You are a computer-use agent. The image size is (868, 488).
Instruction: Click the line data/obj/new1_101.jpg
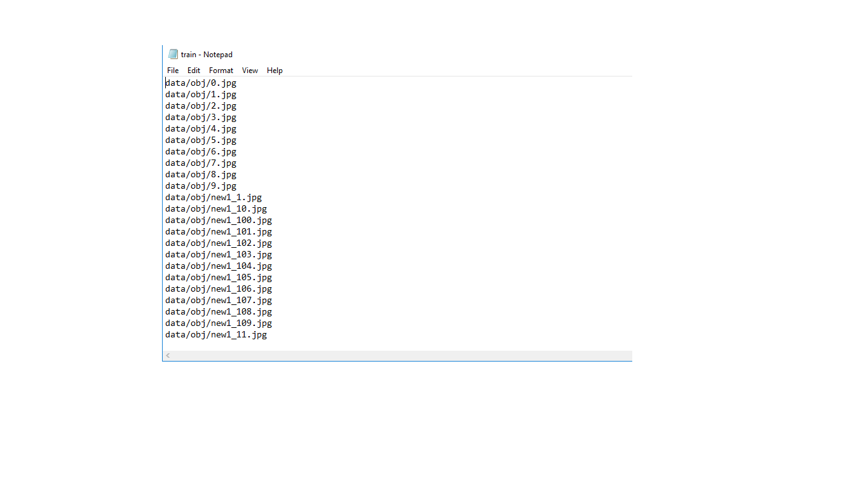[219, 232]
